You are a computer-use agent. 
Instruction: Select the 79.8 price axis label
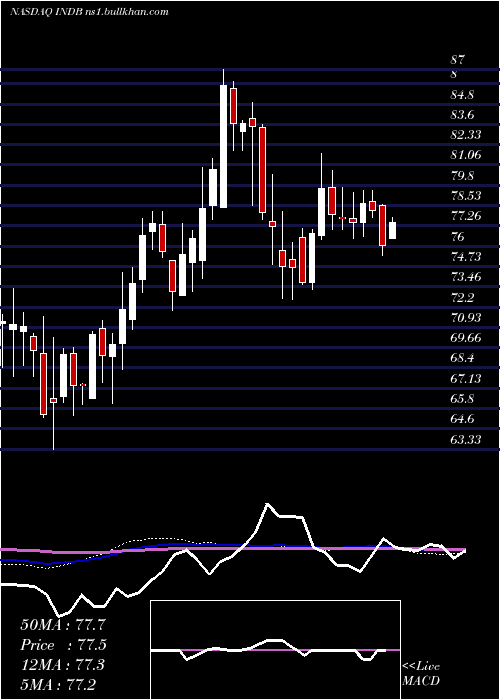pos(462,175)
